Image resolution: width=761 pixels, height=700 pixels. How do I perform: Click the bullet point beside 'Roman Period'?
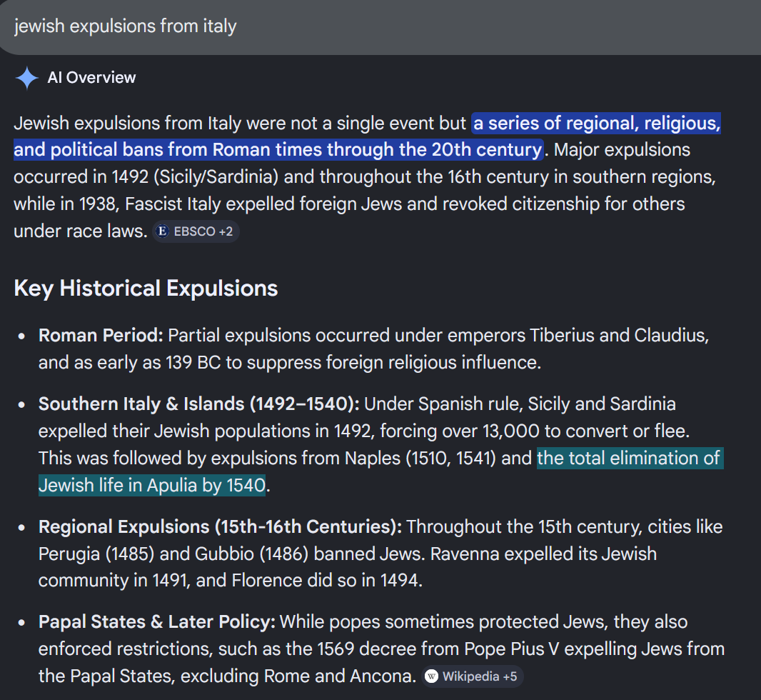21,336
